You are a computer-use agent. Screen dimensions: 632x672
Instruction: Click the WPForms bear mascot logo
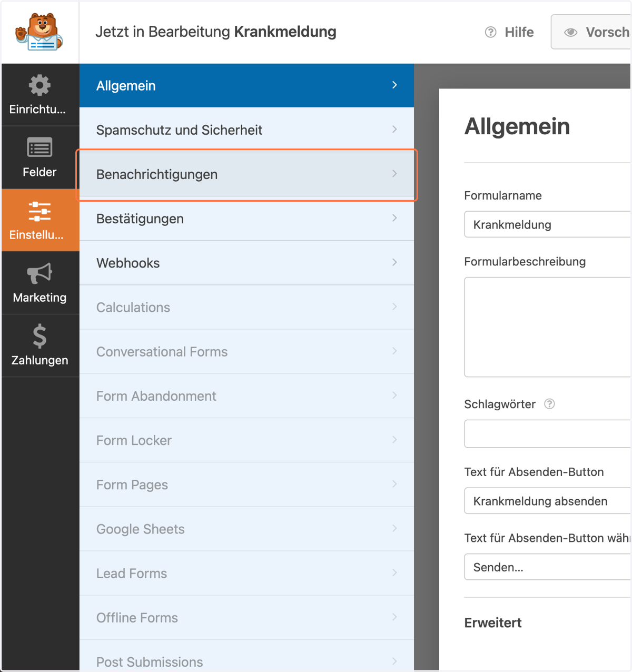coord(39,32)
